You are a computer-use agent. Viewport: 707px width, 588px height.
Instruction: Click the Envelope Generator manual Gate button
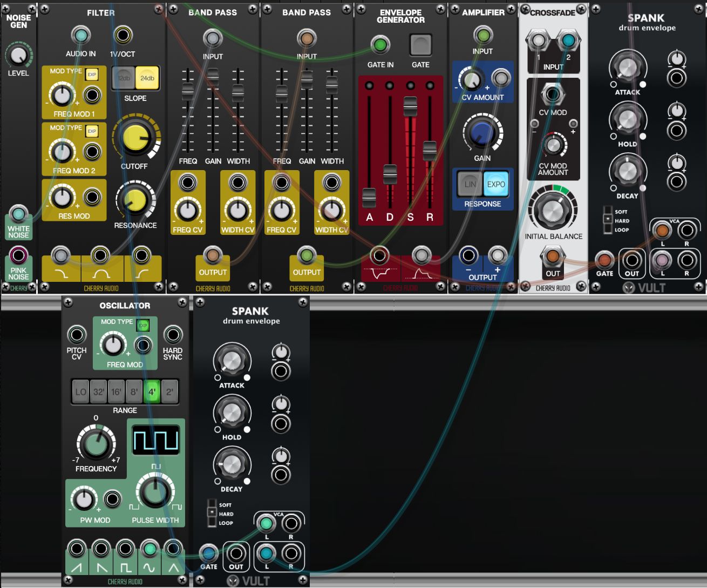click(x=420, y=45)
